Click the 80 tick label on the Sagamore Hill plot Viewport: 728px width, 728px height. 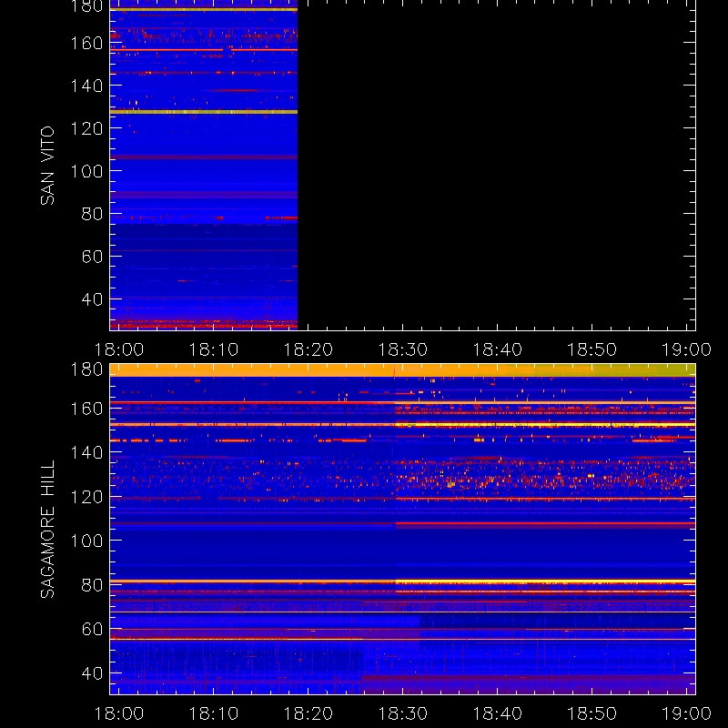coord(92,585)
